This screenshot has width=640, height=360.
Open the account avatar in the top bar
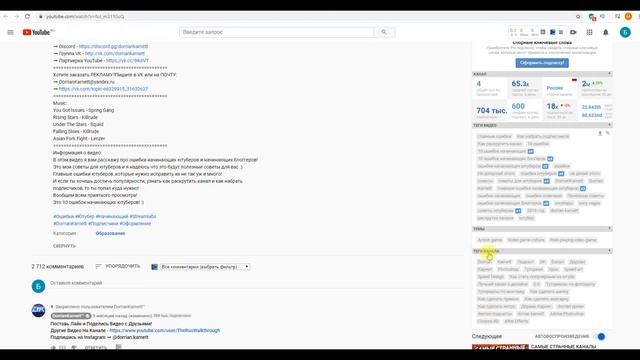click(625, 32)
